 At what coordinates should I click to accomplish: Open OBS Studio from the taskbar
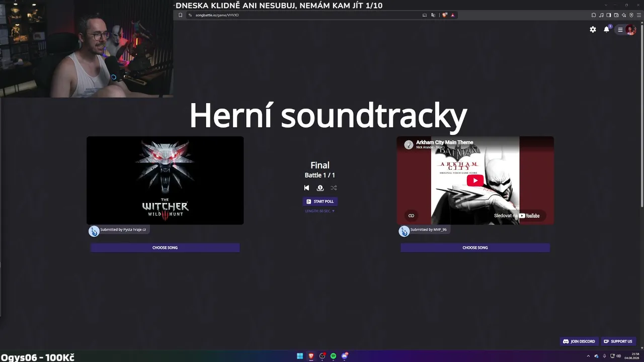click(323, 356)
